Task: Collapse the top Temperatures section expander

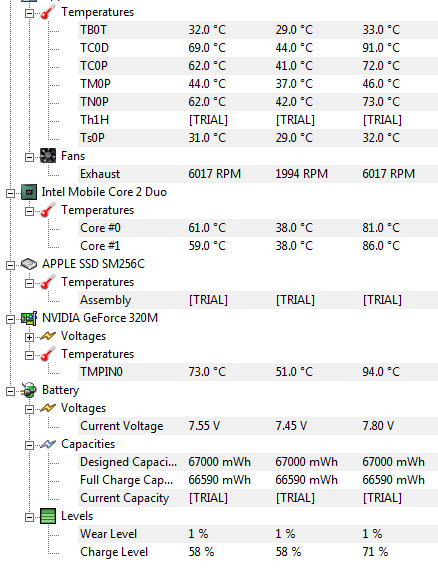Action: (29, 14)
